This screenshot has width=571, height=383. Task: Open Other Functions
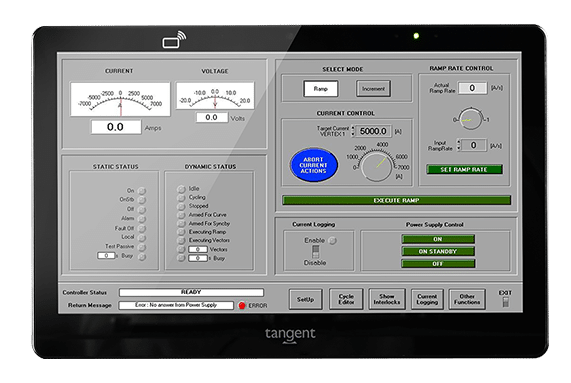pyautogui.click(x=467, y=299)
